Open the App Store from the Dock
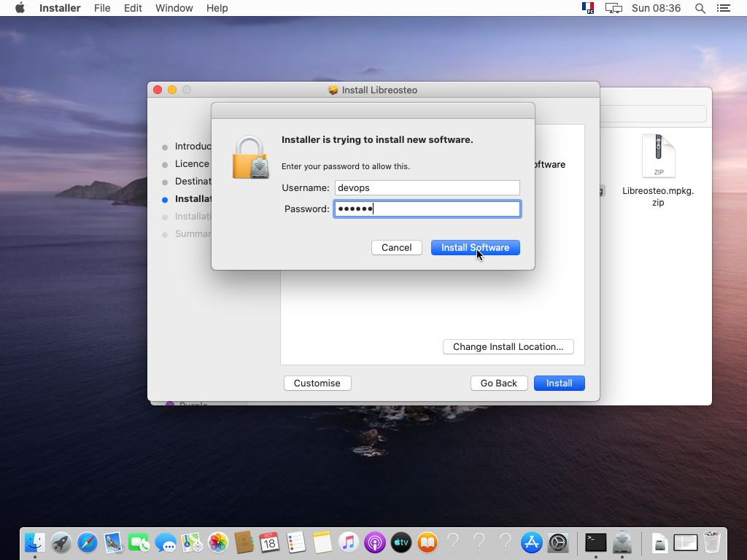 pos(531,542)
